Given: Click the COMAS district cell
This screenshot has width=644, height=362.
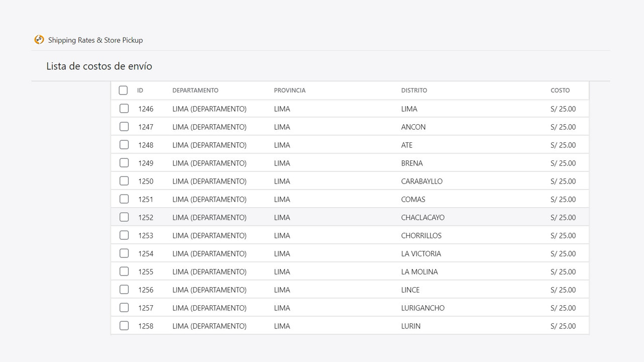Looking at the screenshot, I should [x=413, y=200].
